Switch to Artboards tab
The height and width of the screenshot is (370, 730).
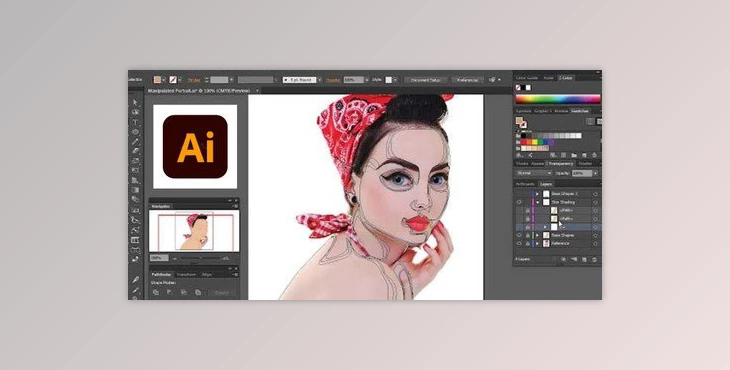tap(525, 184)
